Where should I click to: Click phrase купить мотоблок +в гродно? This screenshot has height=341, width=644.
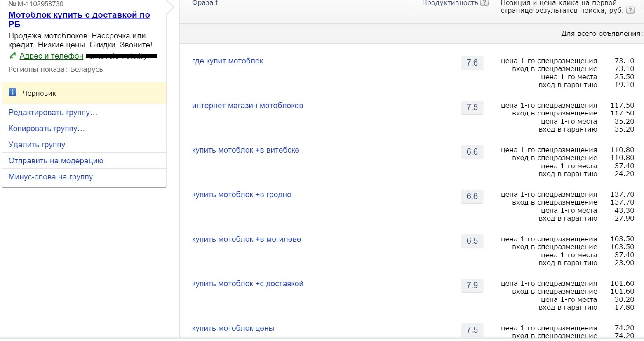click(242, 195)
